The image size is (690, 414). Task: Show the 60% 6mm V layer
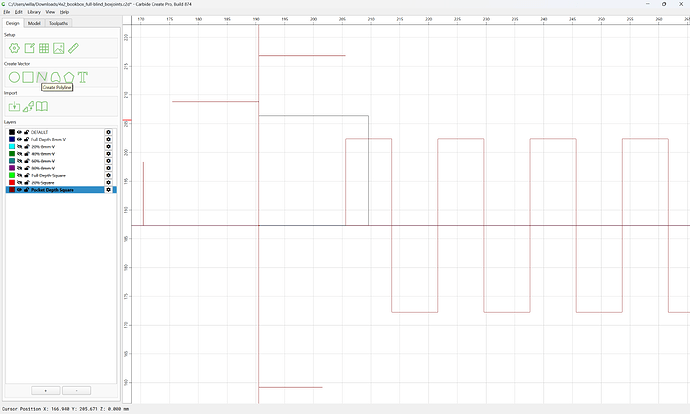tap(19, 161)
